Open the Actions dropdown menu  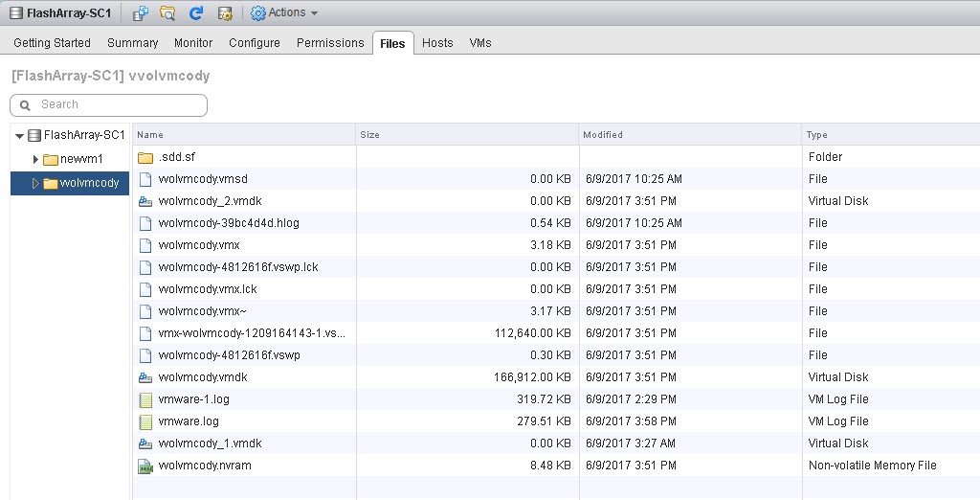pos(284,12)
